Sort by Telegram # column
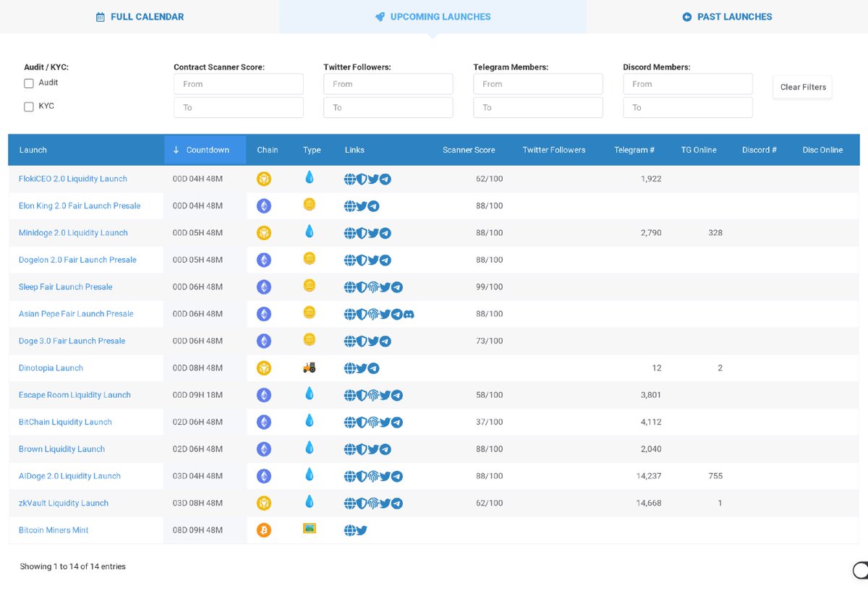 (634, 150)
